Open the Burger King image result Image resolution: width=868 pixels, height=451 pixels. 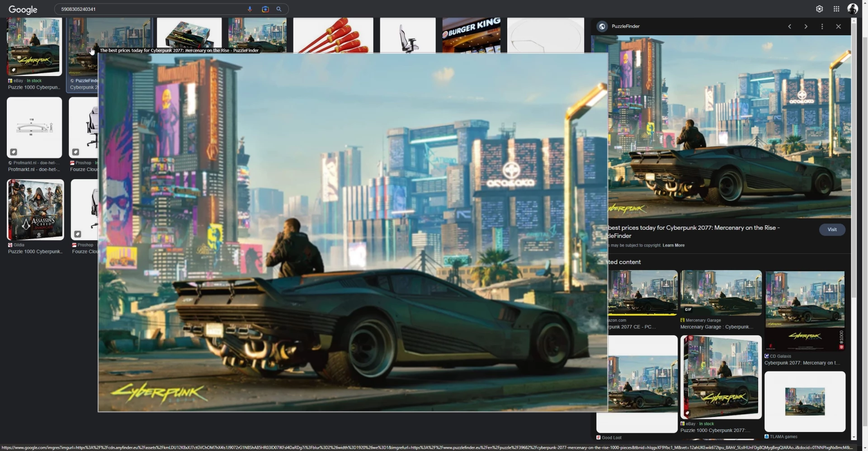(x=471, y=35)
